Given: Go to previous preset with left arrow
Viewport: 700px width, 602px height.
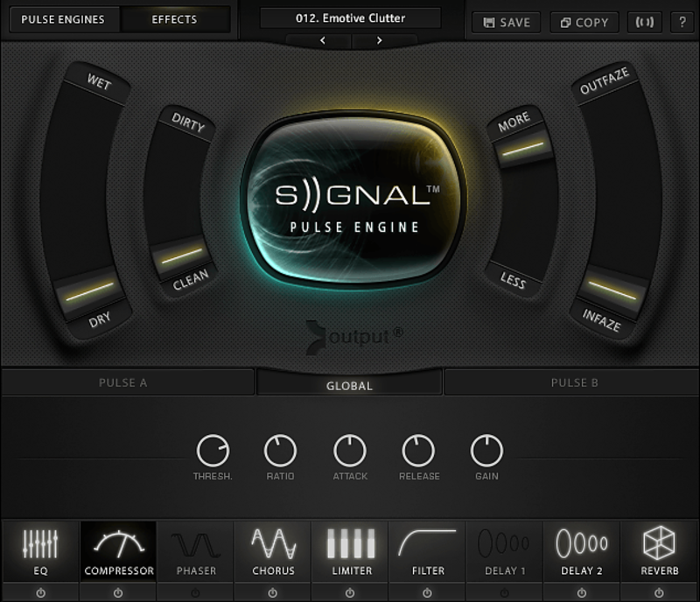Looking at the screenshot, I should coord(323,40).
